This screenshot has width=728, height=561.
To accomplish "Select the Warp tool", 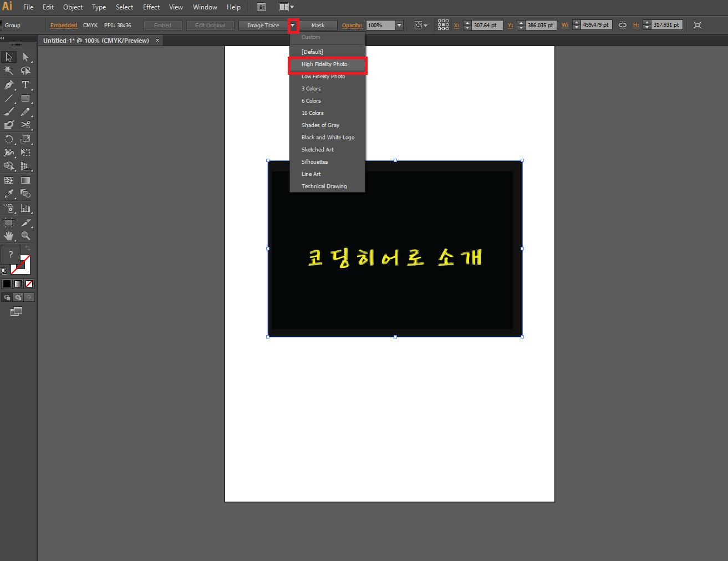I will pyautogui.click(x=9, y=153).
